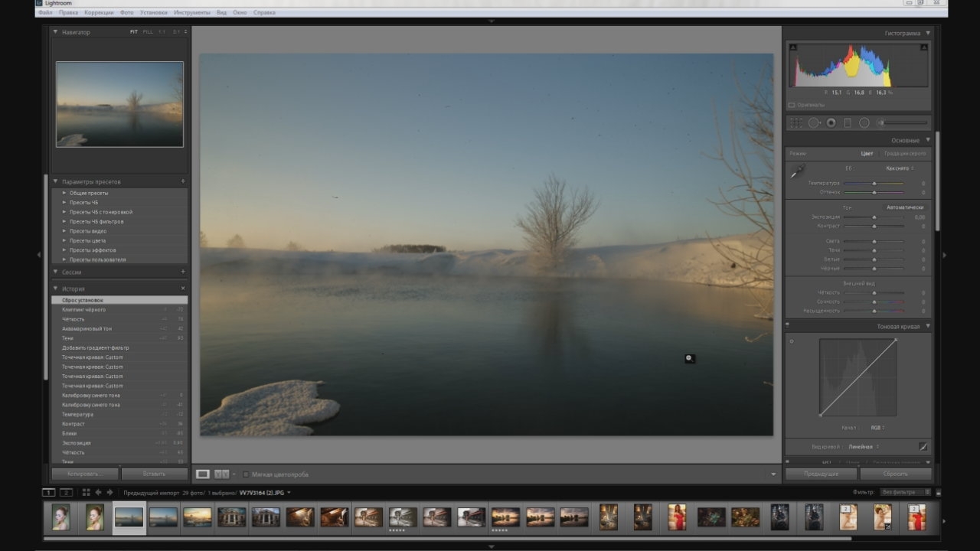Click the zoom magnifier cursor on the photo
The width and height of the screenshot is (980, 551).
pos(690,358)
